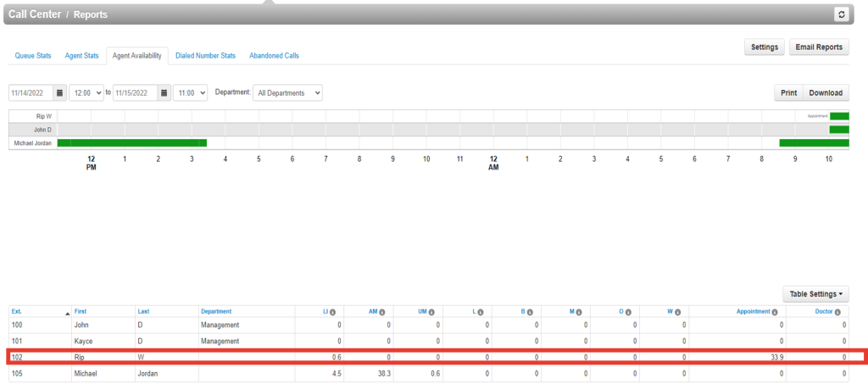Open the All Departments dropdown
Image resolution: width=868 pixels, height=390 pixels.
coord(288,92)
